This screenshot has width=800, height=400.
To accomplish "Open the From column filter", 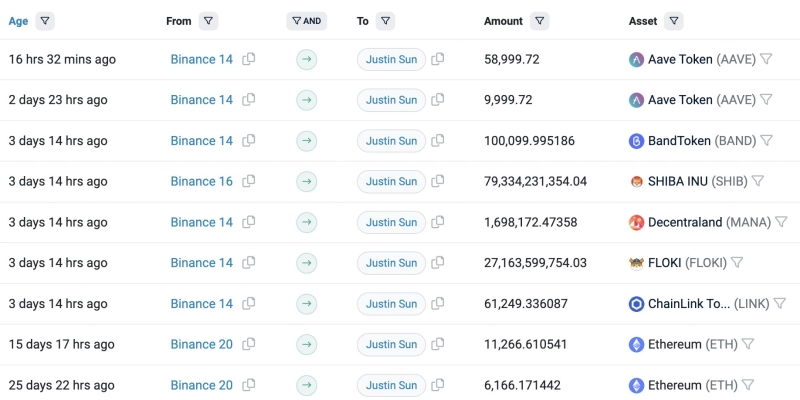I will click(x=208, y=21).
